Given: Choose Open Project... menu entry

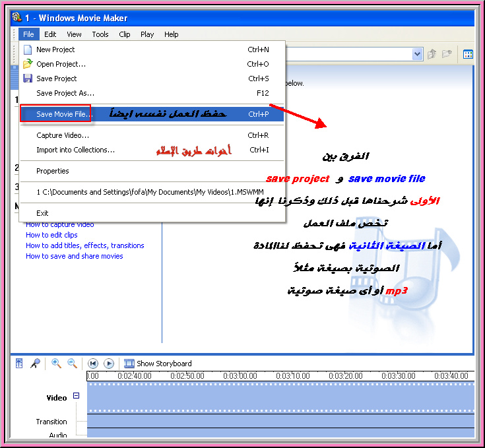Looking at the screenshot, I should click(x=152, y=64).
